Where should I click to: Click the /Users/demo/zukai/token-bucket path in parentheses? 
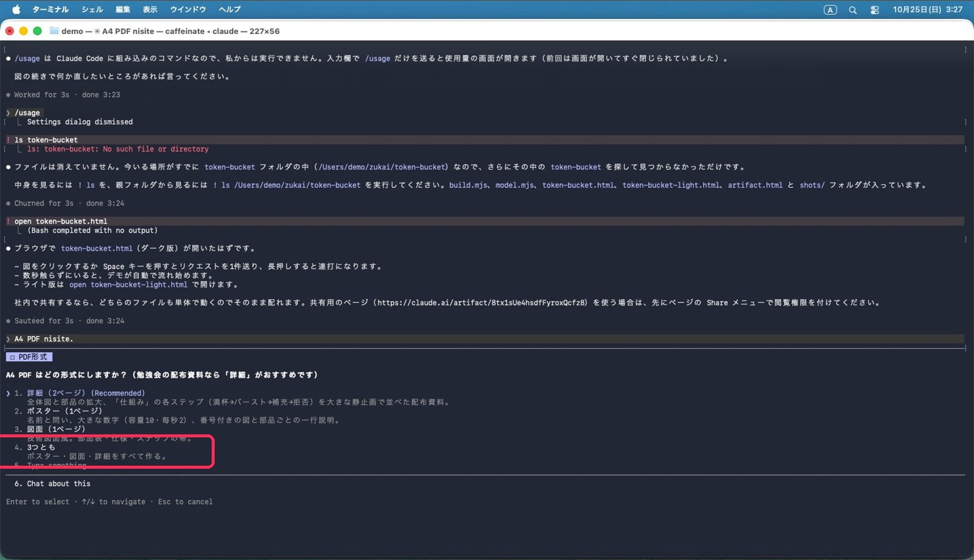coord(382,167)
